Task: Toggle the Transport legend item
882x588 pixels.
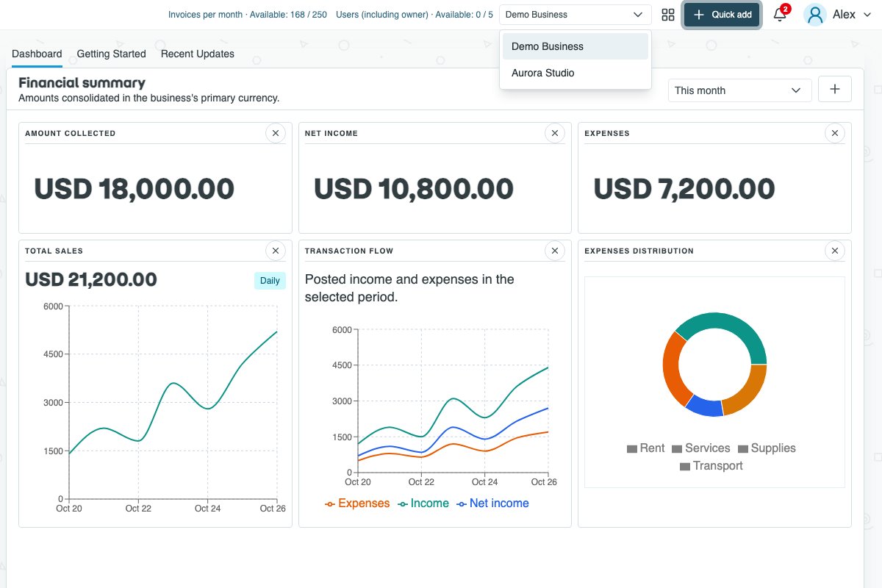Action: [x=711, y=466]
